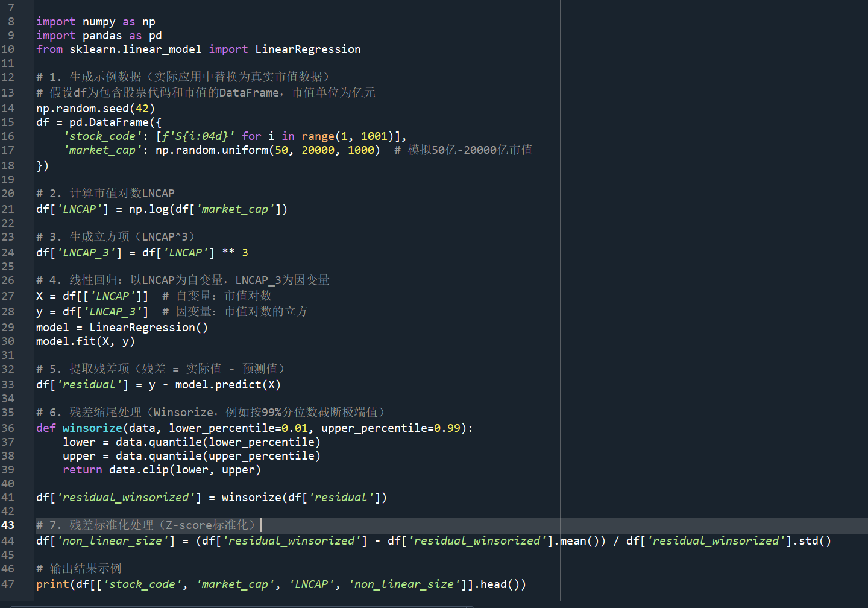Click 'lower_percentile=0.01' in the function signature

[x=238, y=428]
